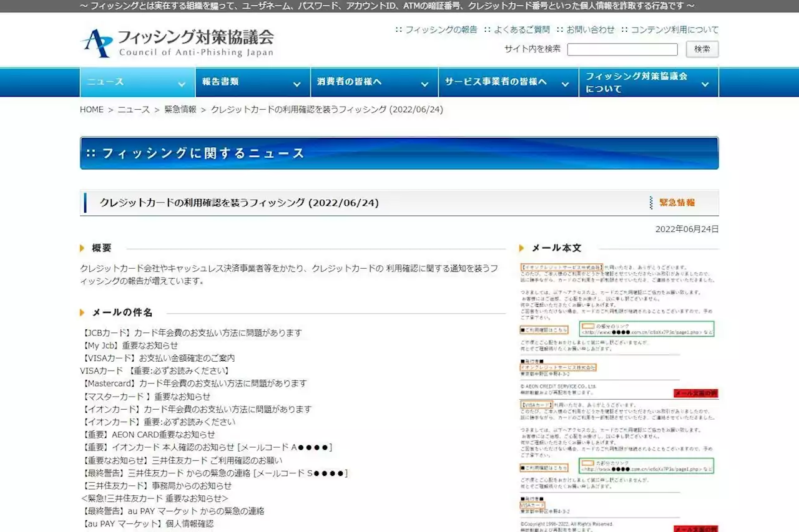
Task: Click the フィッシングに関するニュース banner
Action: 399,153
